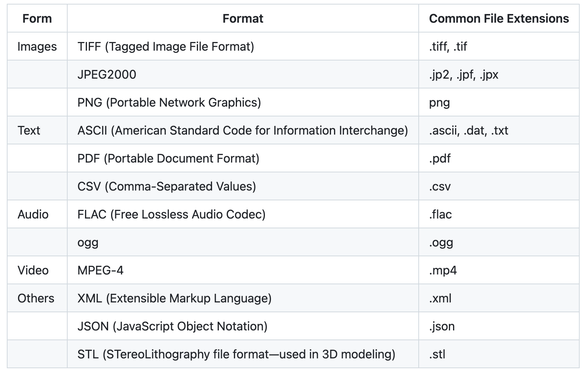
Task: Click the .ascii, .dat, .txt cell
Action: coord(469,130)
